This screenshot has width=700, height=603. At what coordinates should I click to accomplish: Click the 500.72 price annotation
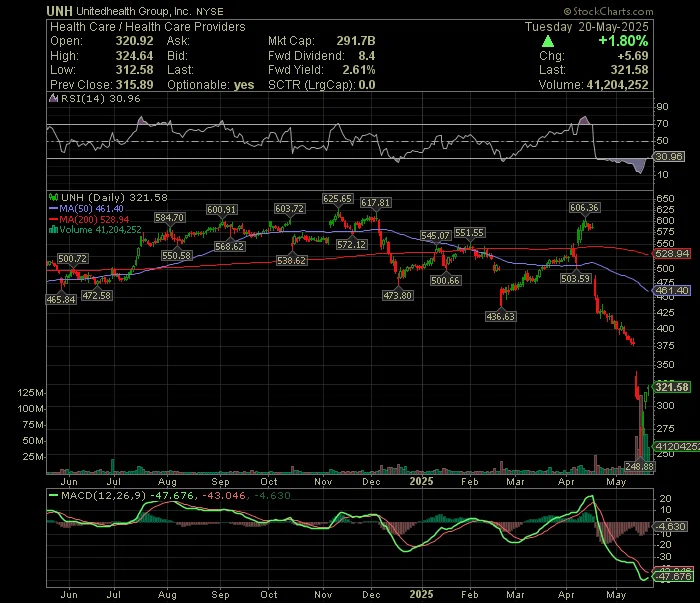73,258
